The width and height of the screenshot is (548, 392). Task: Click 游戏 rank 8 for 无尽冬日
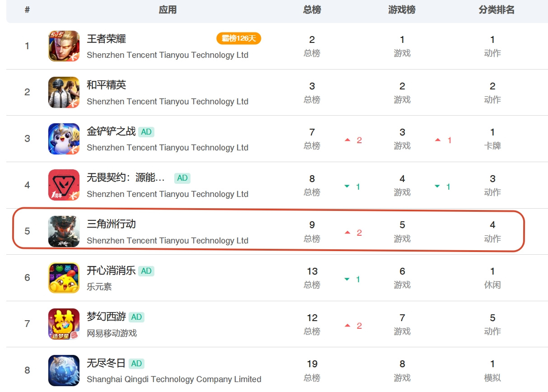[402, 370]
